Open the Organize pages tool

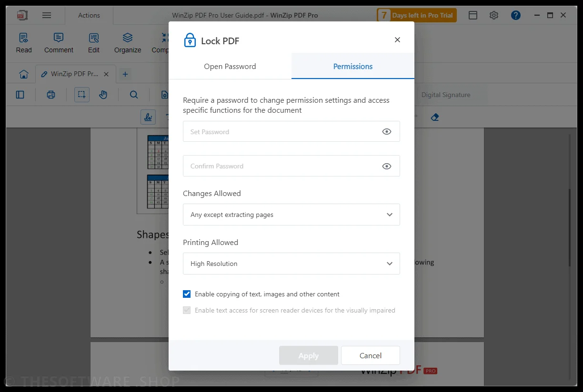(x=128, y=43)
